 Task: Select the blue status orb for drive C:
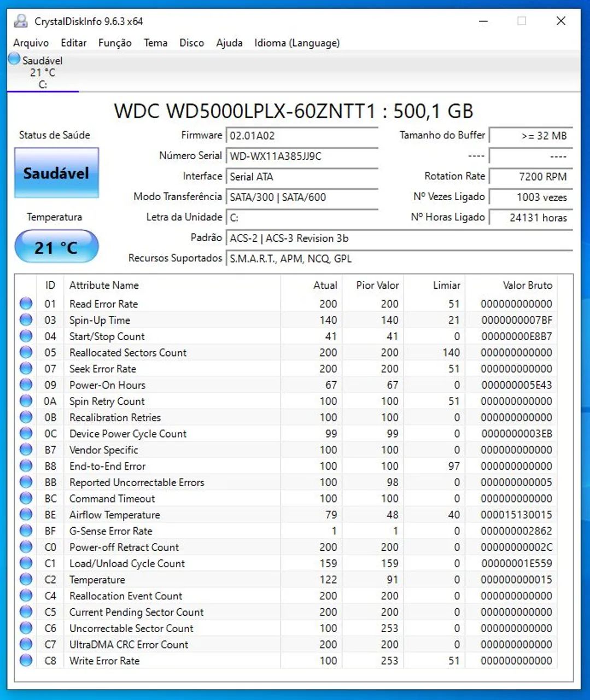pos(14,59)
